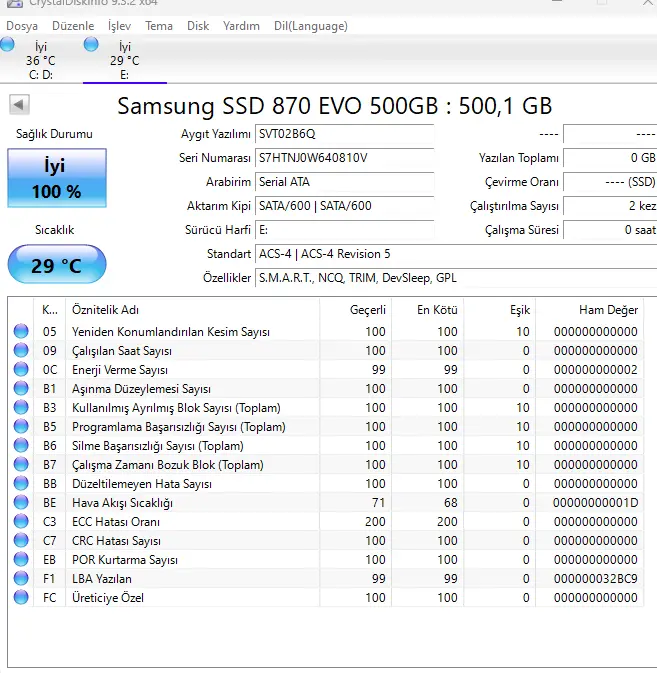This screenshot has width=657, height=673.
Task: Click the Aktarım Kipi SATA/600 field
Action: pyautogui.click(x=345, y=206)
